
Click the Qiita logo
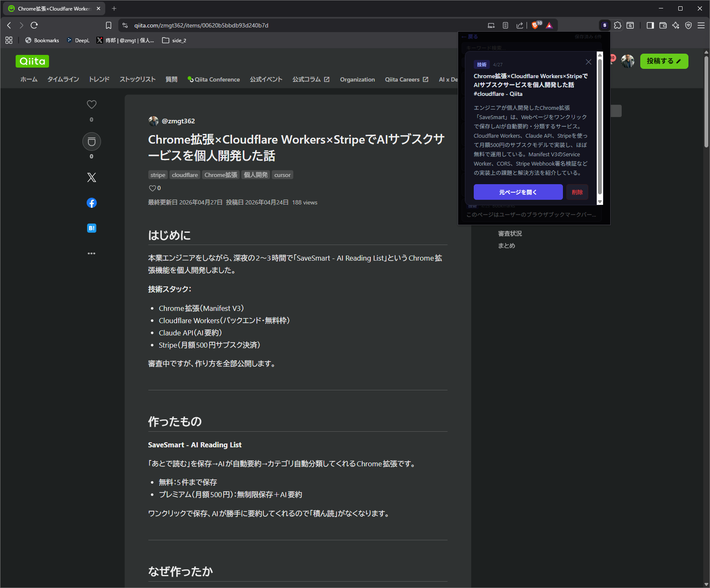click(x=33, y=61)
